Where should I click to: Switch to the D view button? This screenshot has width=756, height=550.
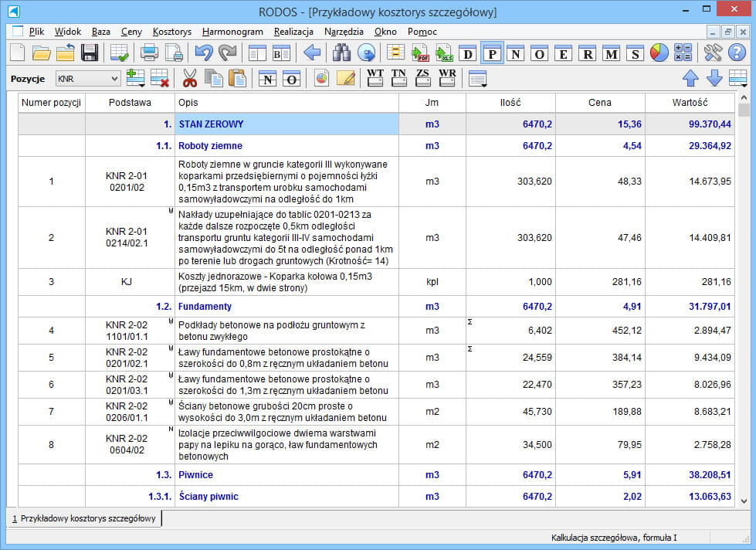click(467, 53)
